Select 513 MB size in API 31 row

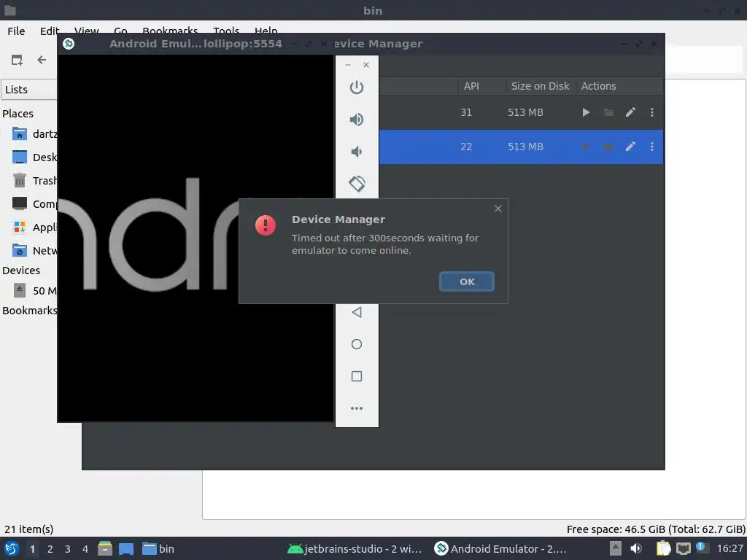(525, 112)
